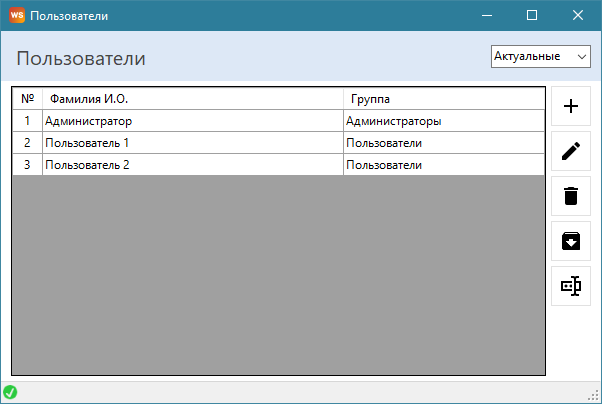Click row number 3 cell

(27, 165)
